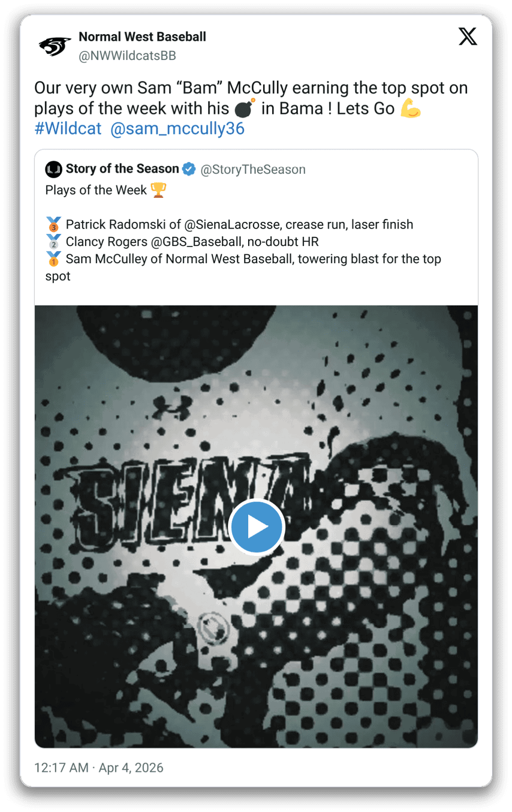
Task: Open the X logo link
Action: (468, 37)
